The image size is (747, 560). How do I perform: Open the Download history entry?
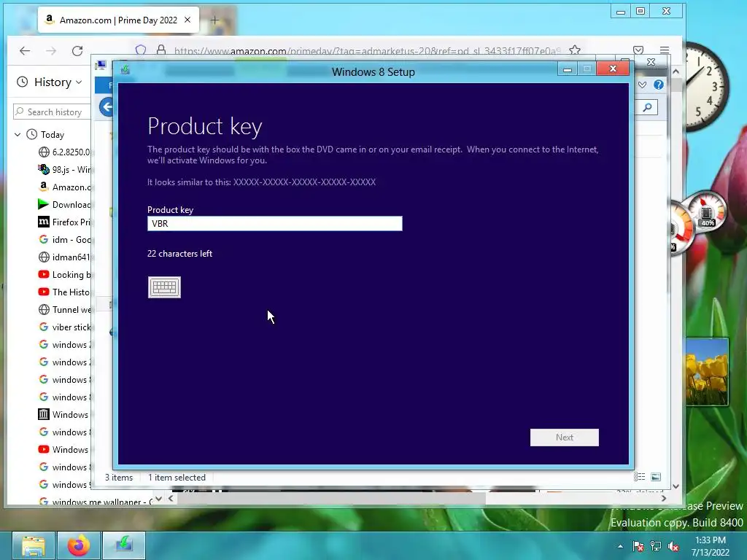(x=64, y=204)
